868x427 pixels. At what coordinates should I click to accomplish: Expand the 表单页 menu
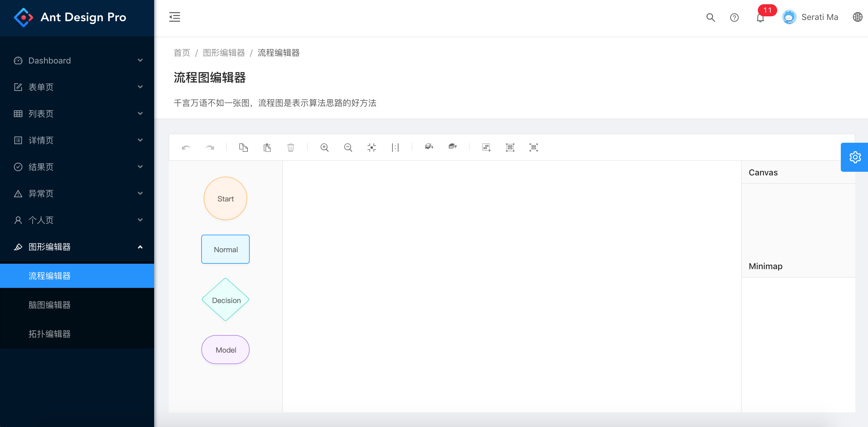tap(77, 87)
